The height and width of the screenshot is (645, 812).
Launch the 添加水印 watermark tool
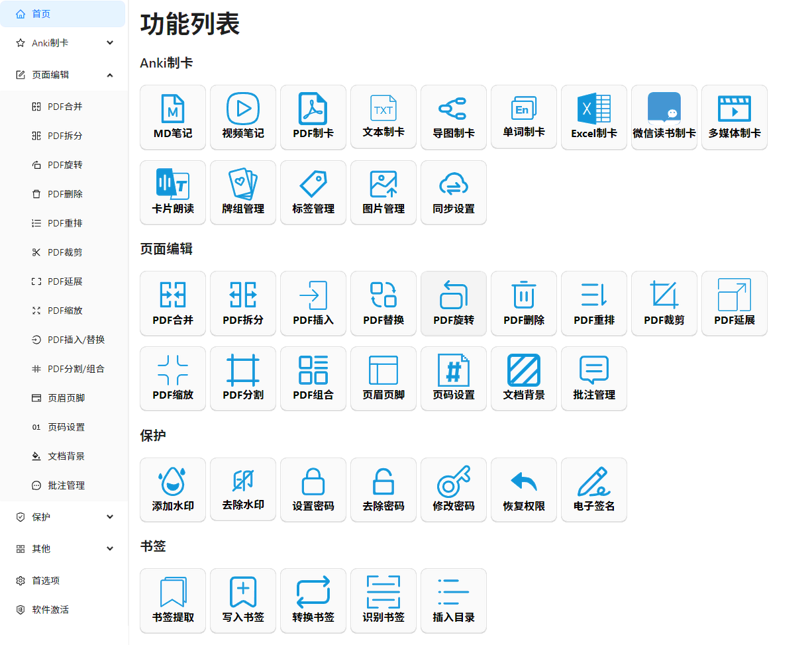173,489
